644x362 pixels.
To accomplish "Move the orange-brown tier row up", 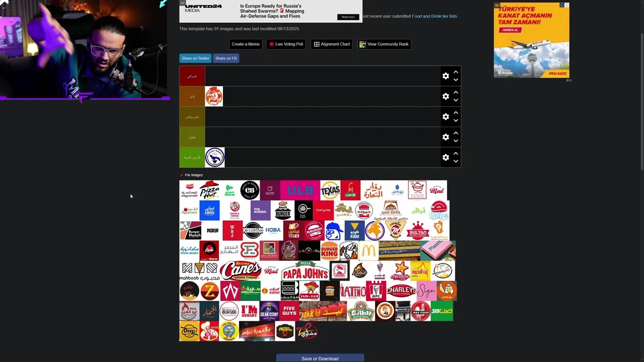I will (x=456, y=93).
